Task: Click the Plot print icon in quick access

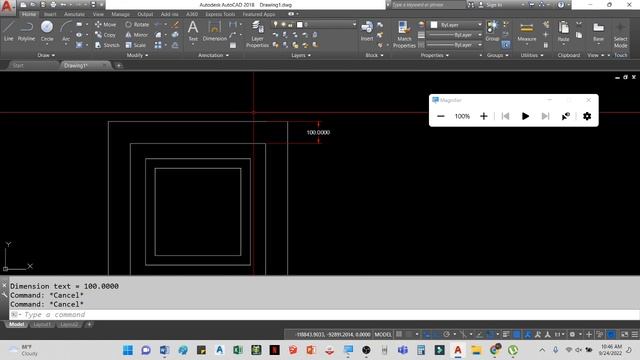Action: coord(53,4)
